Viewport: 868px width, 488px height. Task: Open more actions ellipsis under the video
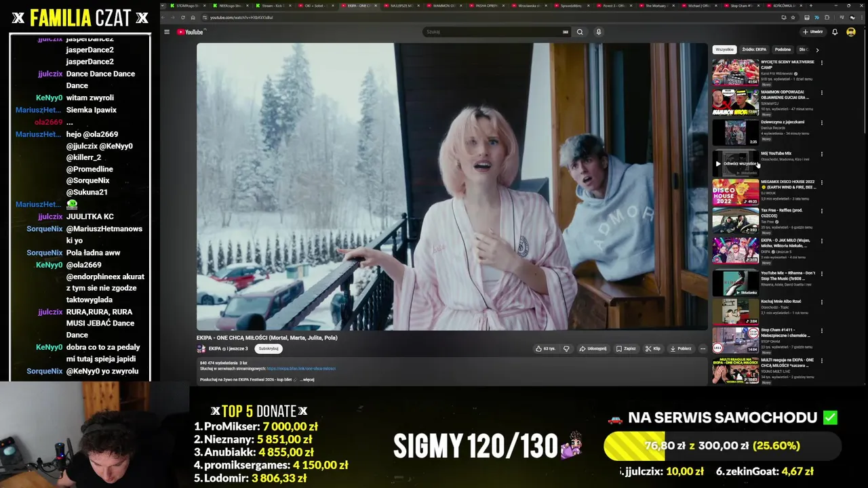tap(703, 348)
